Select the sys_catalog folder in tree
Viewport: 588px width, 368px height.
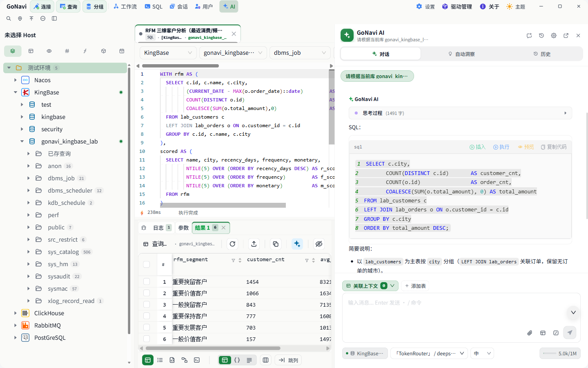pyautogui.click(x=63, y=252)
